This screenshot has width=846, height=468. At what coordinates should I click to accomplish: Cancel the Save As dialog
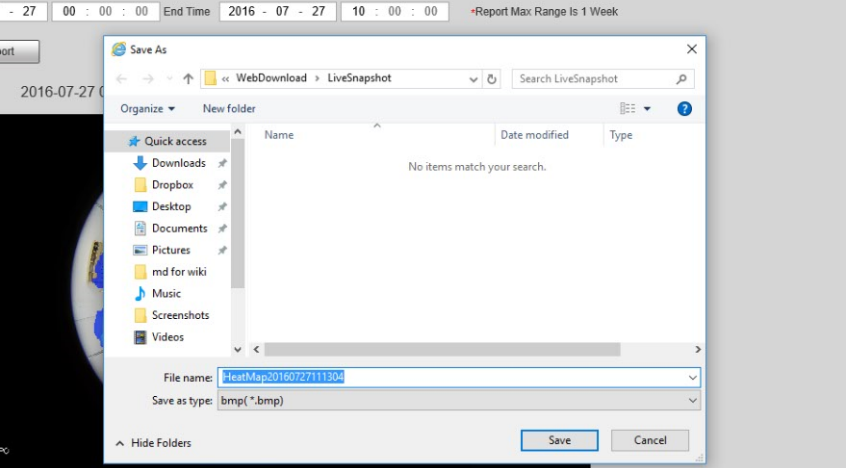coord(650,440)
